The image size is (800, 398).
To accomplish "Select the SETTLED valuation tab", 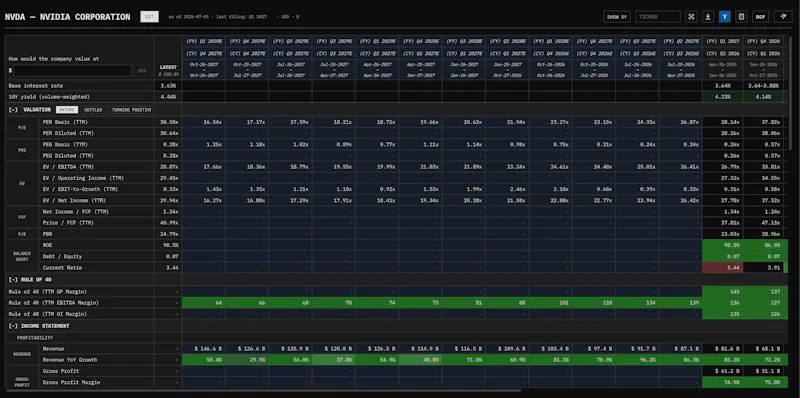I will 93,110.
